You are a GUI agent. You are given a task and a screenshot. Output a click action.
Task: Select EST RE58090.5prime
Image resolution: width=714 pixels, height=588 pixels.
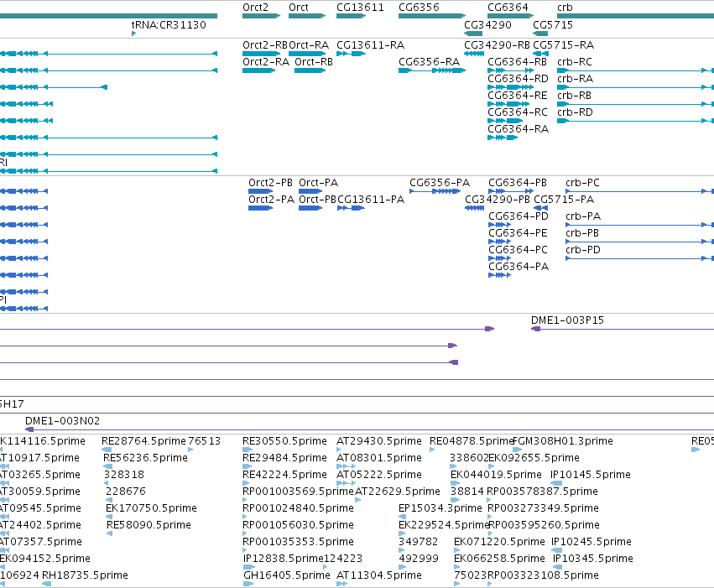coord(109,533)
